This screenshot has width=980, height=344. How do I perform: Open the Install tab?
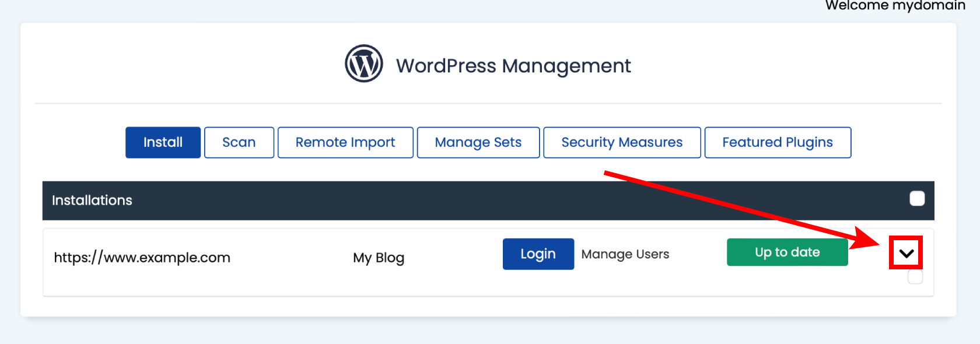[x=163, y=142]
